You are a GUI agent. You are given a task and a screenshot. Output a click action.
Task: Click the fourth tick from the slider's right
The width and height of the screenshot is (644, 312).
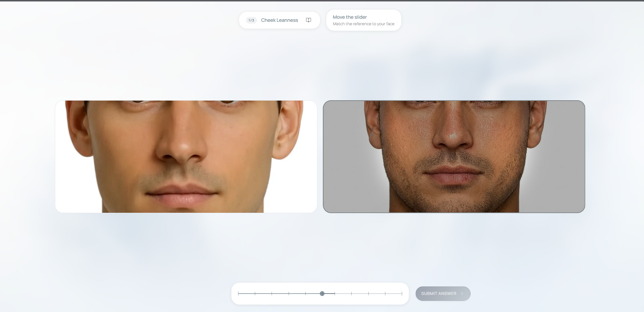(351, 294)
